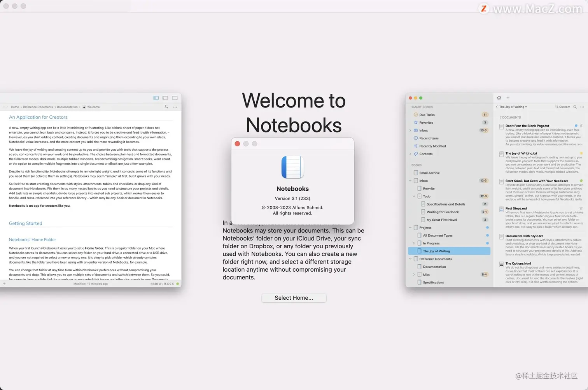Toggle the task checkbox icon on the Todo book
Viewport: 588px width, 390px height.
click(420, 196)
